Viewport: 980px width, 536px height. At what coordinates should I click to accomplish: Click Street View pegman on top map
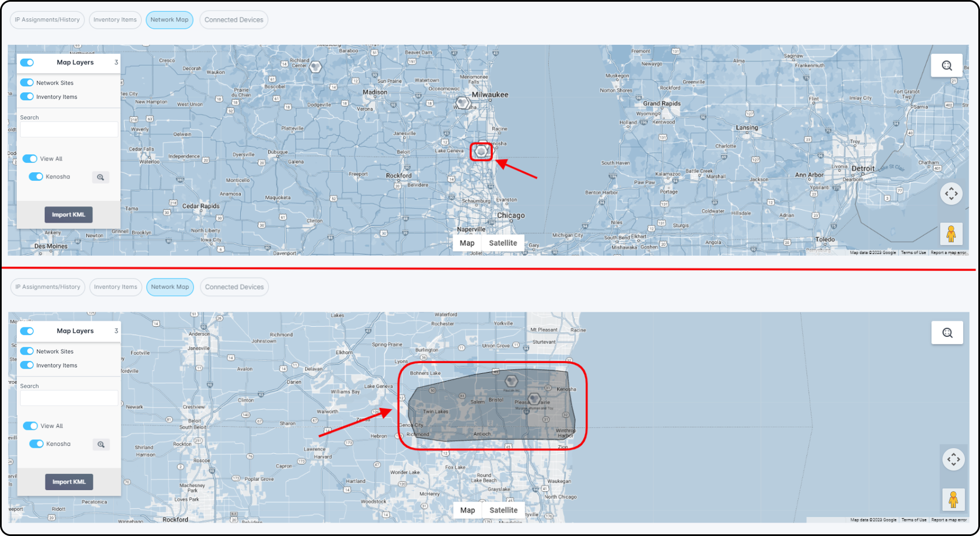(x=951, y=234)
